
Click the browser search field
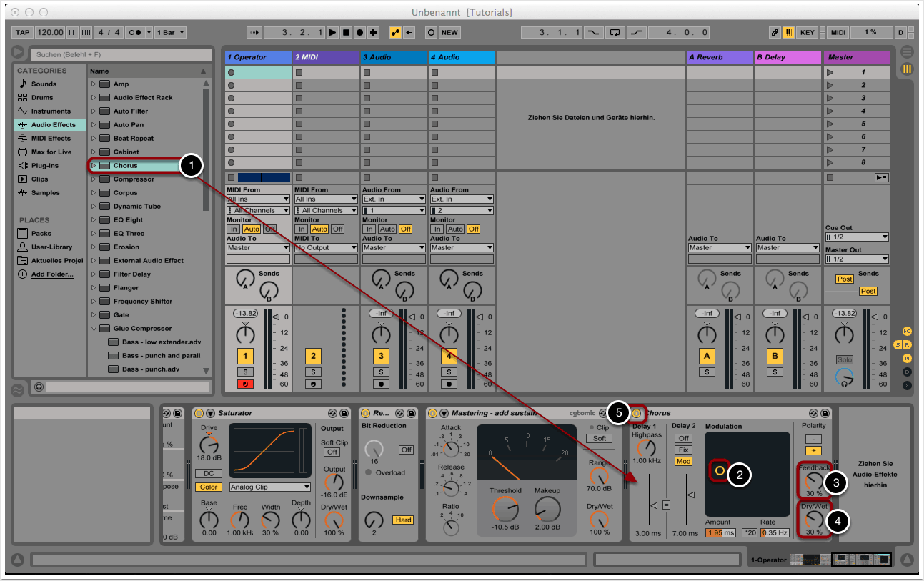120,54
